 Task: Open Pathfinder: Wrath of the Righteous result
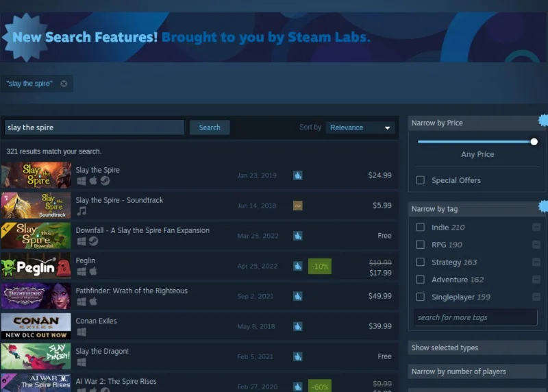(x=199, y=296)
